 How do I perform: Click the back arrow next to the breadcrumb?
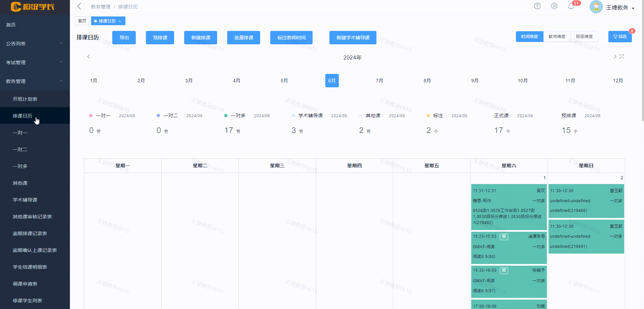coord(79,6)
